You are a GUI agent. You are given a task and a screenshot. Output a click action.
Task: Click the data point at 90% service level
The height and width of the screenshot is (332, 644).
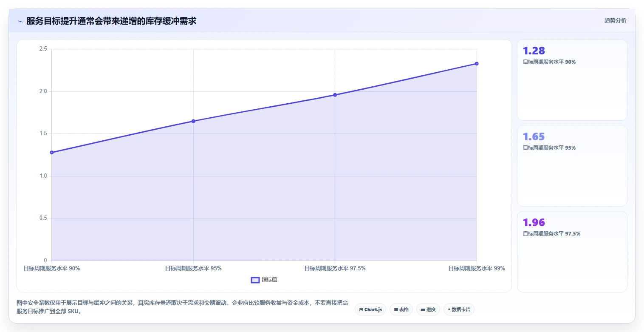point(52,152)
